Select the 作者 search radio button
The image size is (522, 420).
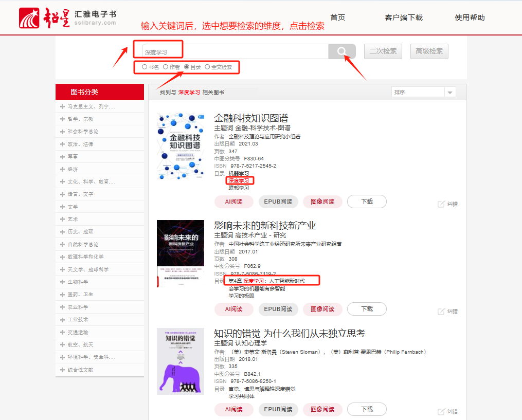[x=166, y=67]
